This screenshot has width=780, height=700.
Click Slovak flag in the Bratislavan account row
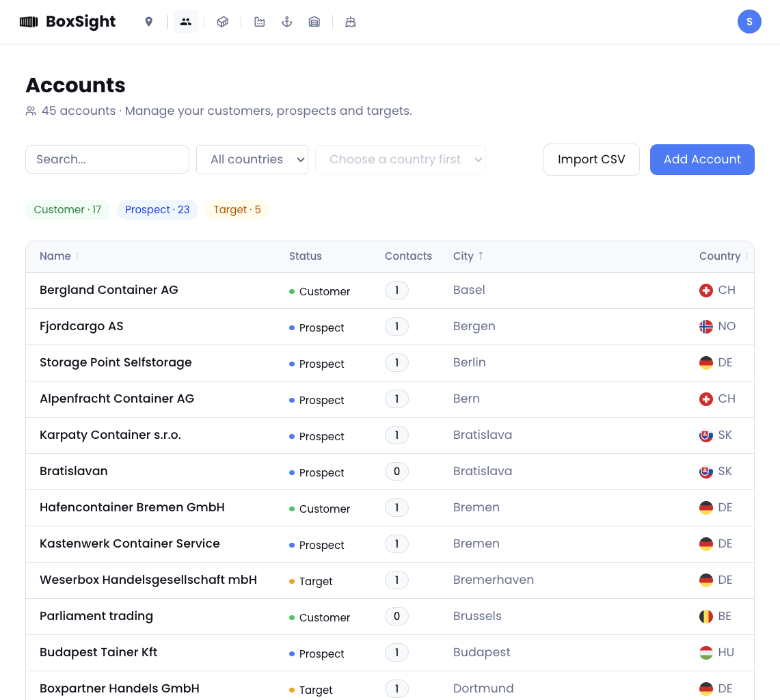coord(706,472)
